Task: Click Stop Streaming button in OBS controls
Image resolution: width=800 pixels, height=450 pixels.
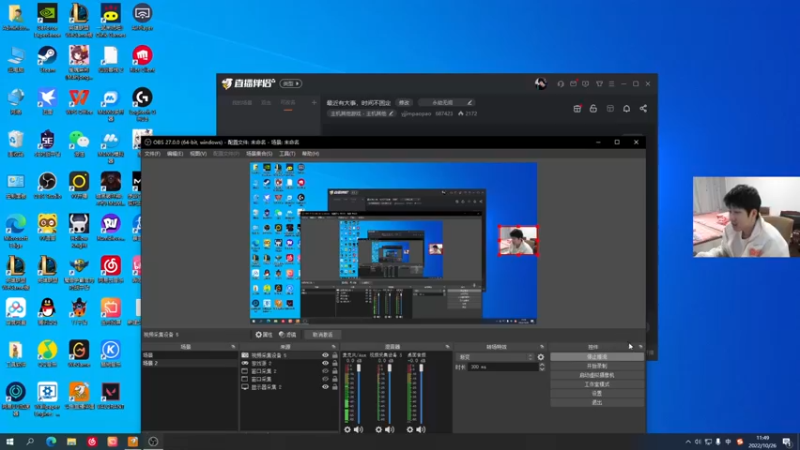Action: [597, 357]
